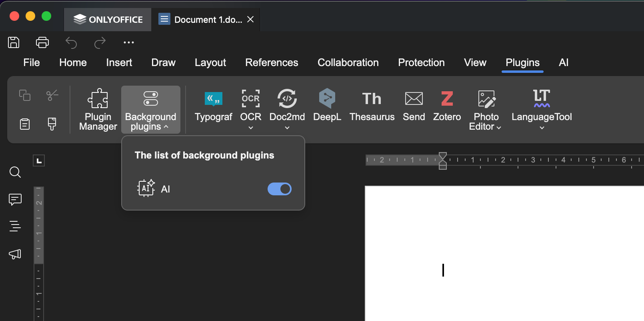Open the LanguageTool dropdown menu
644x321 pixels.
(542, 128)
